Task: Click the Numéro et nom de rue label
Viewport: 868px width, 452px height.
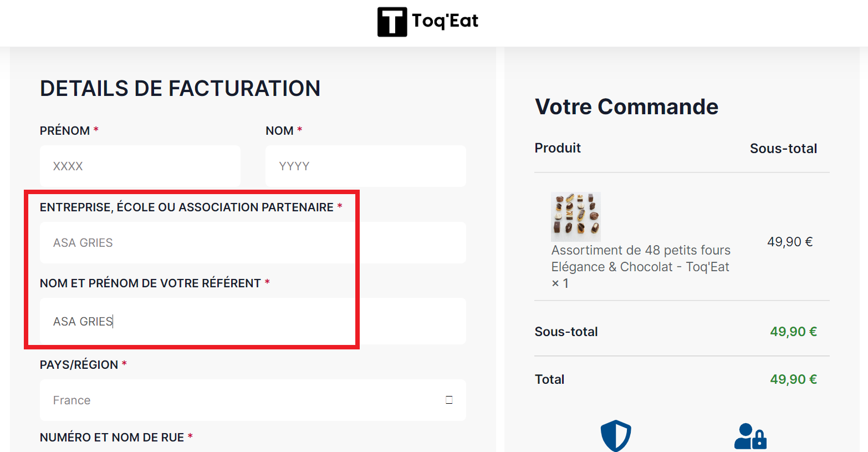Action: 112,437
